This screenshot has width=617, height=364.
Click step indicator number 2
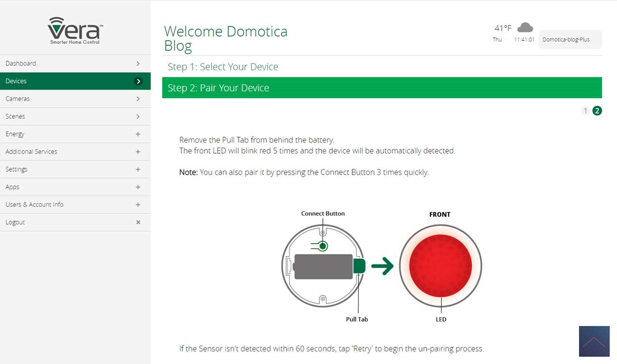597,111
